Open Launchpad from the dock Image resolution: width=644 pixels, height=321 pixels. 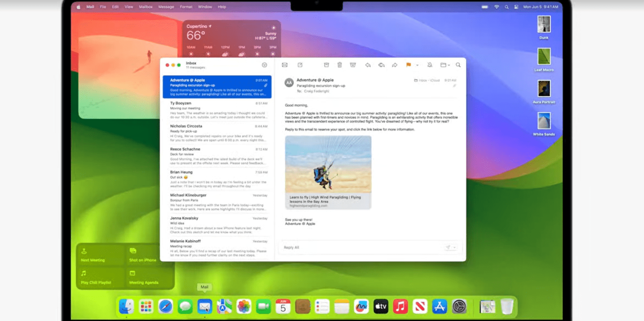click(146, 307)
